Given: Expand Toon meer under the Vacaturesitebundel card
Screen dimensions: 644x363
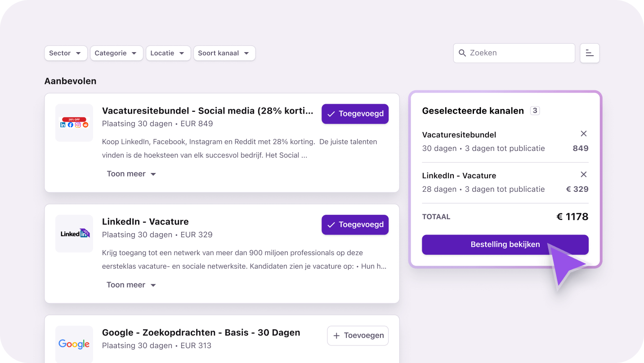Looking at the screenshot, I should 131,173.
